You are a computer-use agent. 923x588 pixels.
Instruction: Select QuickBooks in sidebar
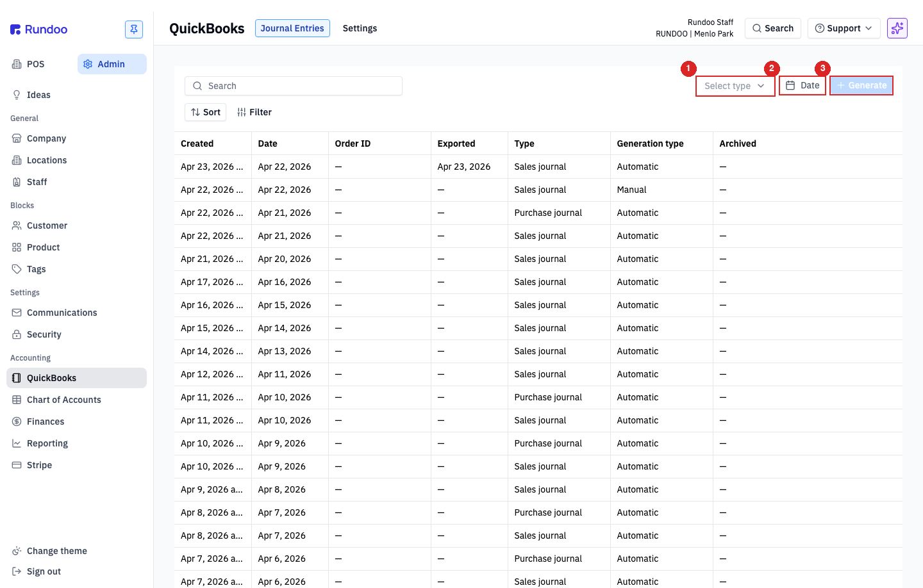click(x=76, y=378)
